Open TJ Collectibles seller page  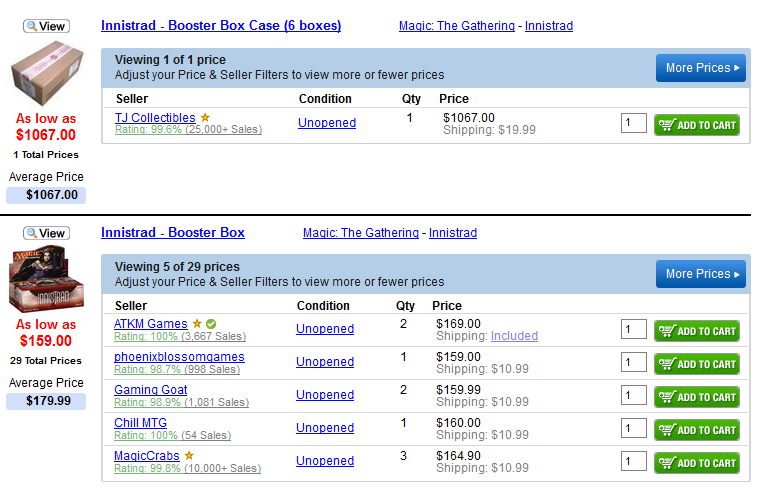[155, 117]
